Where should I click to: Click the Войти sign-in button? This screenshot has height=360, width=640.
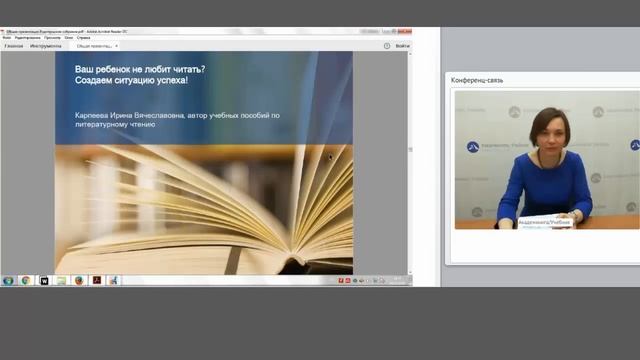402,46
